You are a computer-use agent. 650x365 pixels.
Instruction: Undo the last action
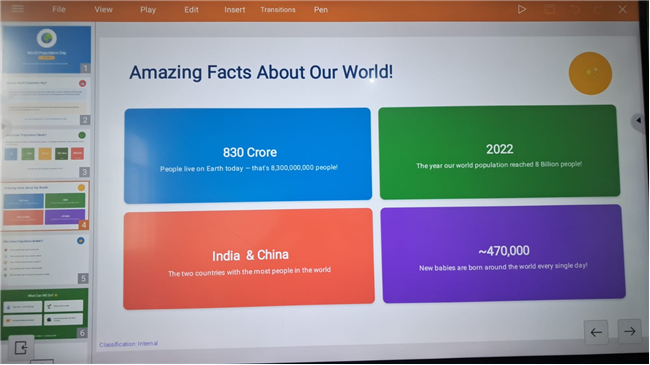pos(575,10)
